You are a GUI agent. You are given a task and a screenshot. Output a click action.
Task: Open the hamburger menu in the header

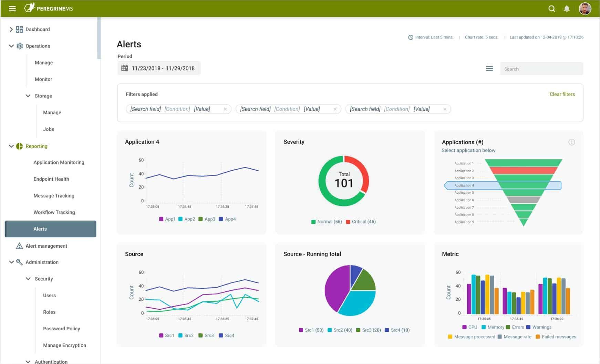(x=12, y=9)
